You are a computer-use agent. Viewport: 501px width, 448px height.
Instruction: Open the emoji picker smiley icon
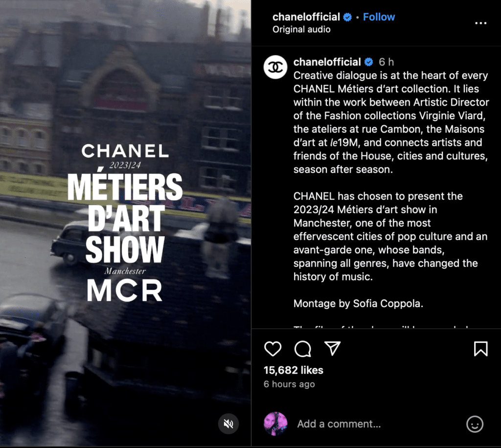click(x=475, y=424)
